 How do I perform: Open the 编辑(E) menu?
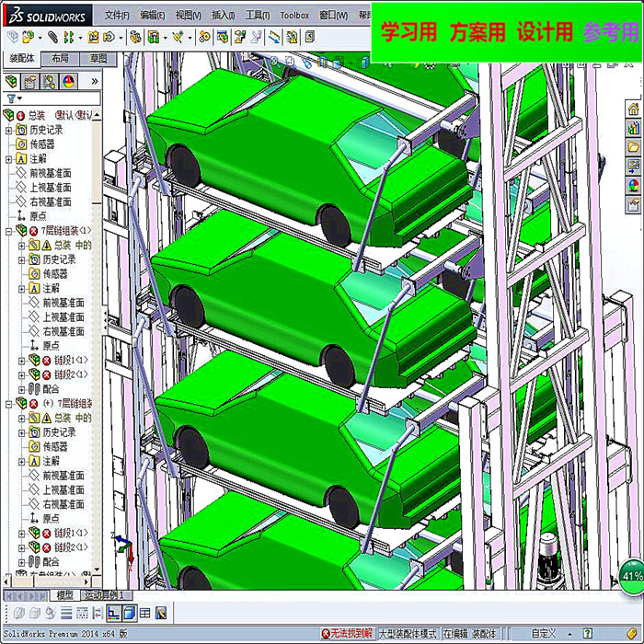point(153,16)
